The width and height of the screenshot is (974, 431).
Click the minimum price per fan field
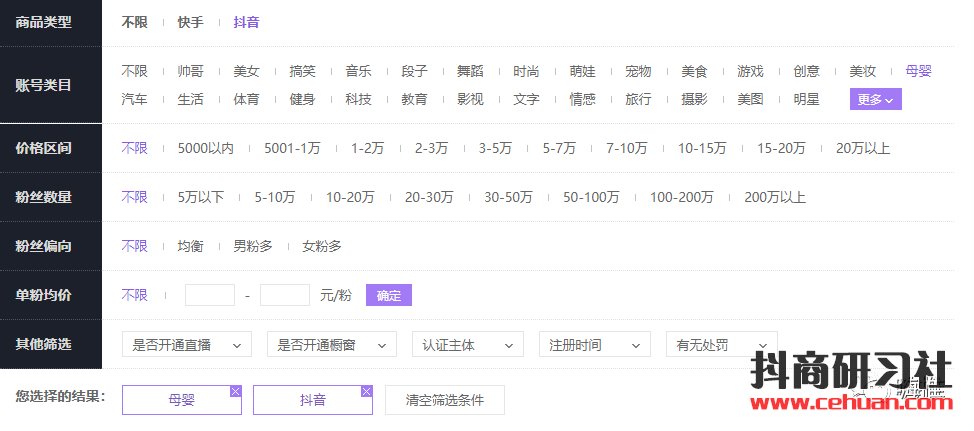pyautogui.click(x=210, y=295)
